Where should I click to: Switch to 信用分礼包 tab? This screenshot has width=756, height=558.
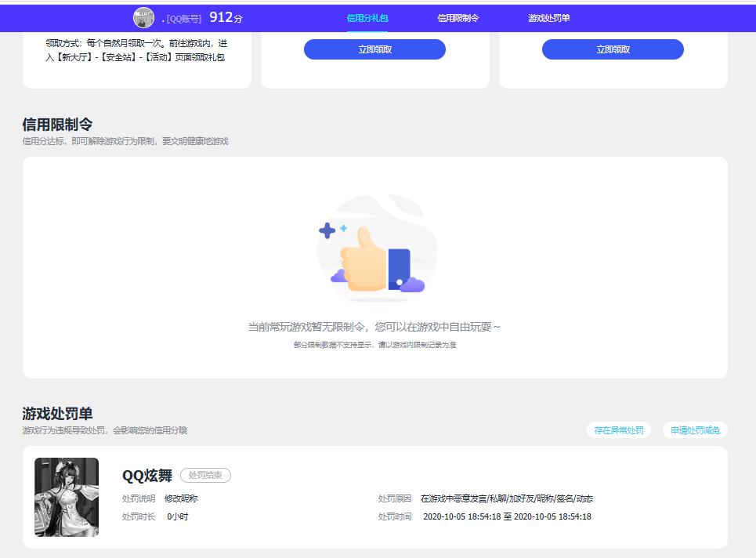(x=367, y=18)
